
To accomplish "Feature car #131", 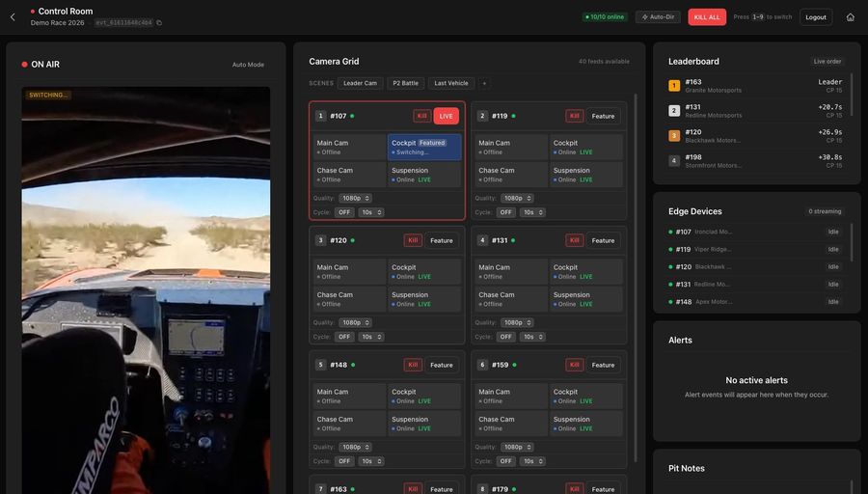I will 603,240.
